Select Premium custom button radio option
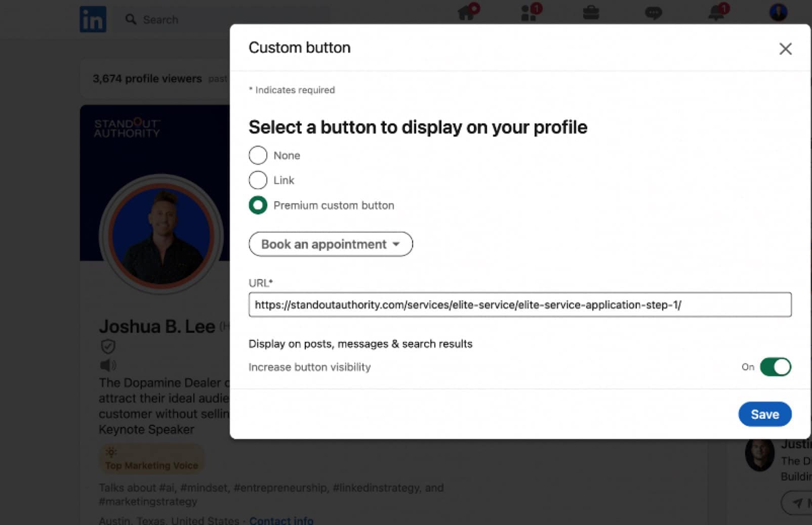 pos(258,205)
